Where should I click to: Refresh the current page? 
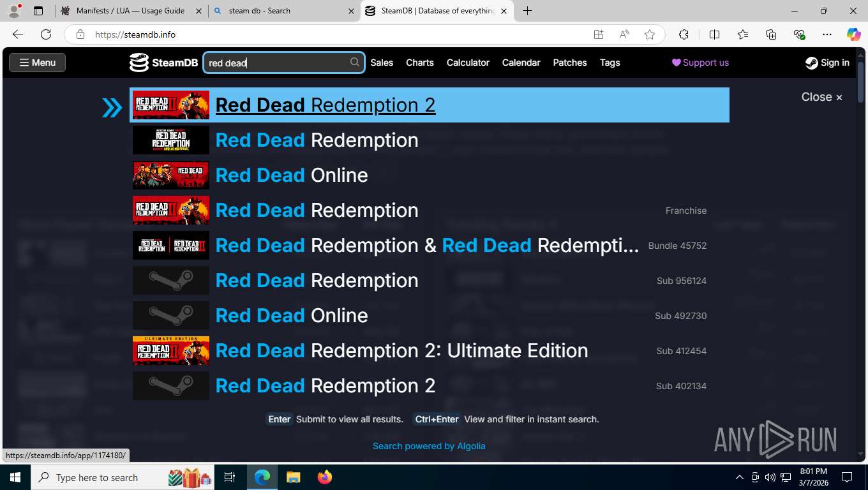click(46, 34)
